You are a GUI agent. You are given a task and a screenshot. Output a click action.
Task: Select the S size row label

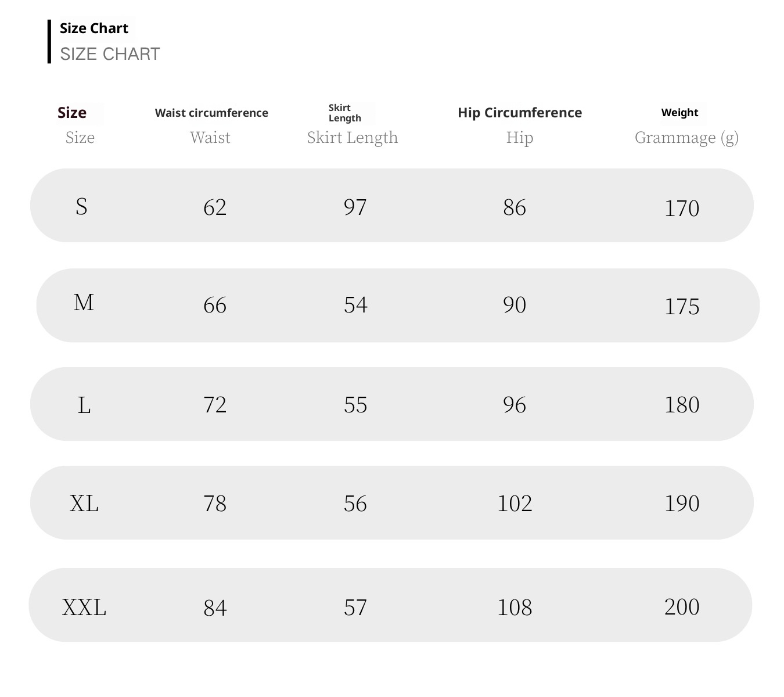81,206
